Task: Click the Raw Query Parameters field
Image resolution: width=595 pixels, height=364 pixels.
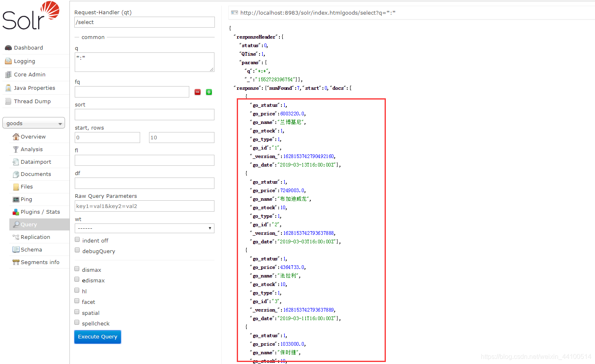Action: tap(145, 206)
